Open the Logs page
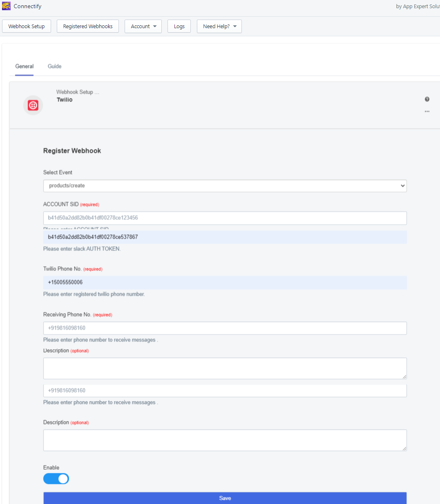This screenshot has width=440, height=504. pyautogui.click(x=179, y=27)
